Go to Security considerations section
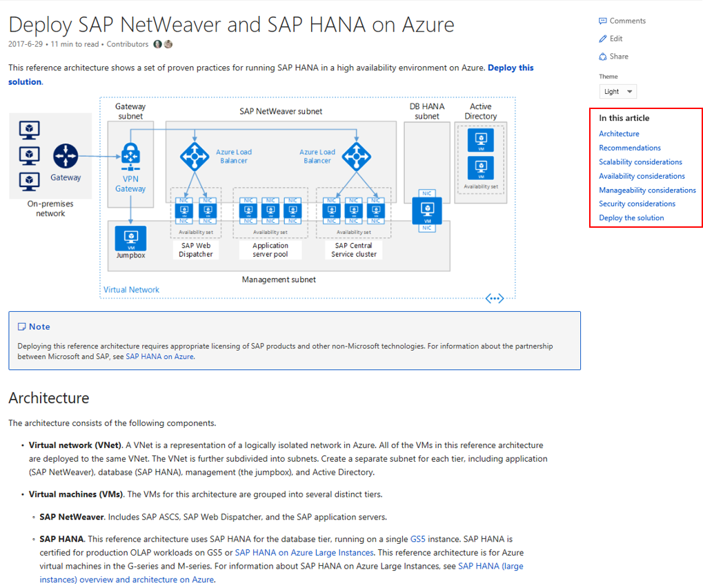The width and height of the screenshot is (703, 588). [637, 204]
